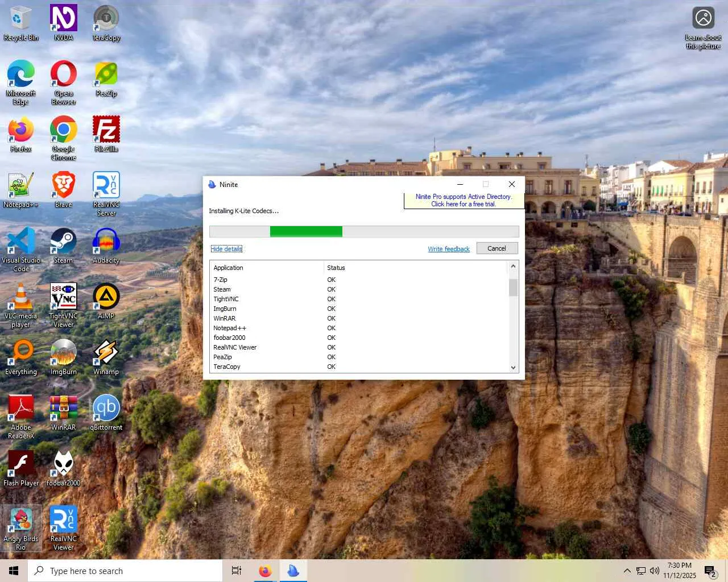Select the WinRAR row in details list
The height and width of the screenshot is (582, 728).
358,318
